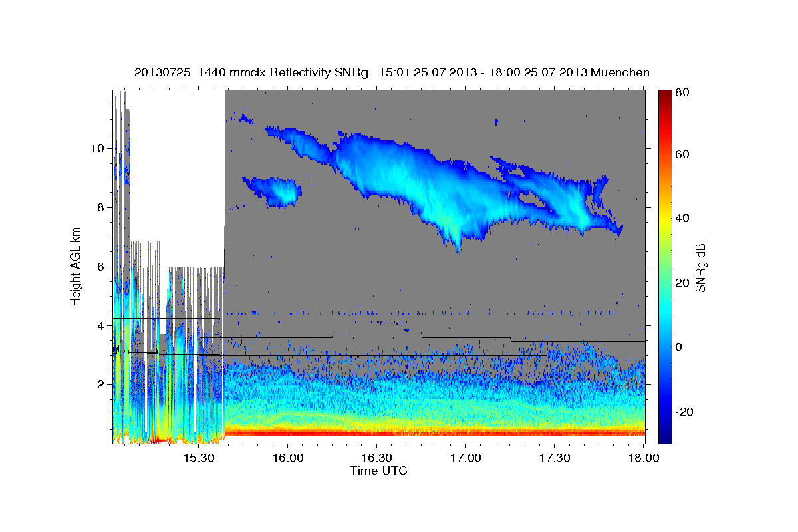Click the plot title text '20130725_1440.mmclx Reflectivity SNRg'
Image resolution: width=798 pixels, height=532 pixels.
pos(251,72)
